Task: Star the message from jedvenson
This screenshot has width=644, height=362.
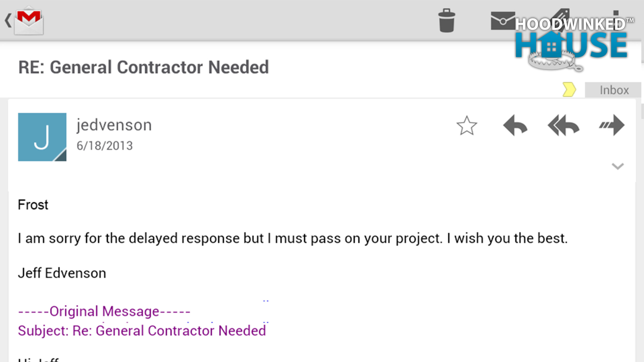Action: (467, 126)
